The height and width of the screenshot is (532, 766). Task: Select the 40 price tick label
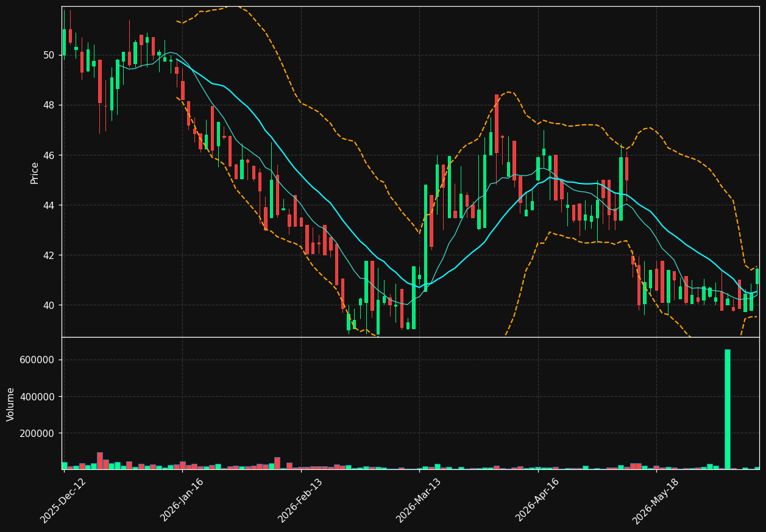click(x=50, y=305)
